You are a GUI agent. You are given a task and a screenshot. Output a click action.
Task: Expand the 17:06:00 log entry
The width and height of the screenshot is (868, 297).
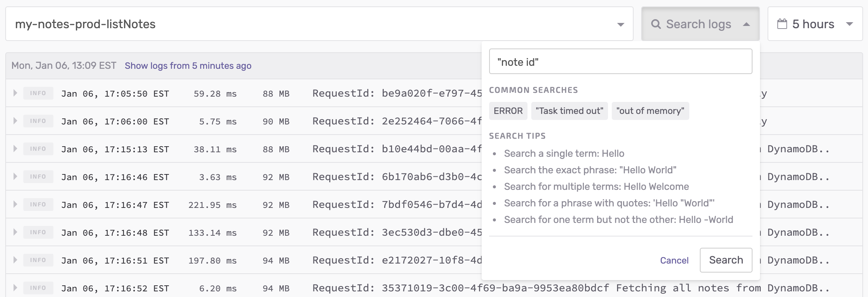click(15, 121)
